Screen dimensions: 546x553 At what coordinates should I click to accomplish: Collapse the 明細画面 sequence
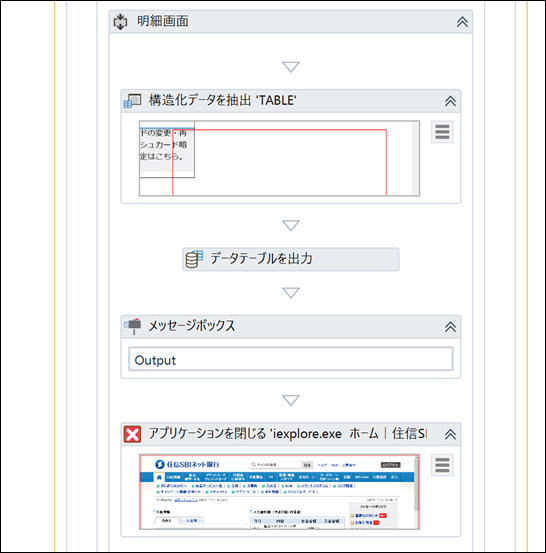(x=462, y=22)
